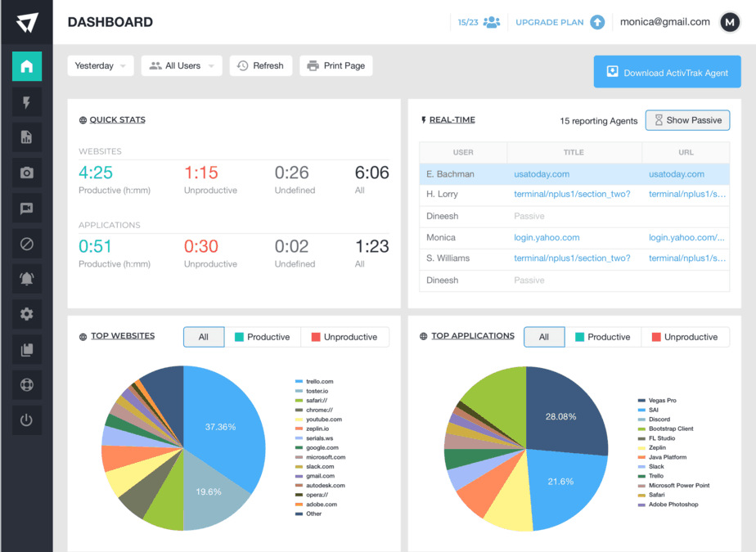Select the All tab for Top Applications

point(544,336)
